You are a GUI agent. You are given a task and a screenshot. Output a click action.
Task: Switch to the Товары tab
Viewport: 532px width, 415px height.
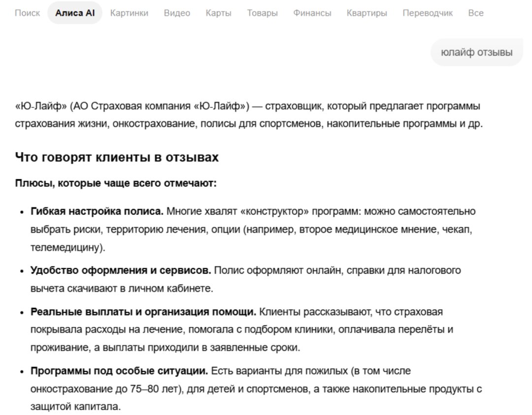tap(262, 13)
